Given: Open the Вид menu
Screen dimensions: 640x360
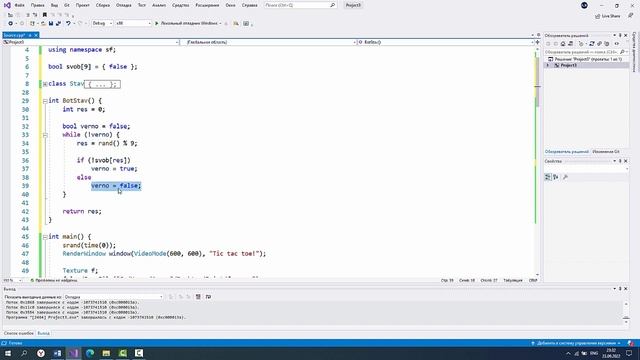Looking at the screenshot, I should 54,5.
